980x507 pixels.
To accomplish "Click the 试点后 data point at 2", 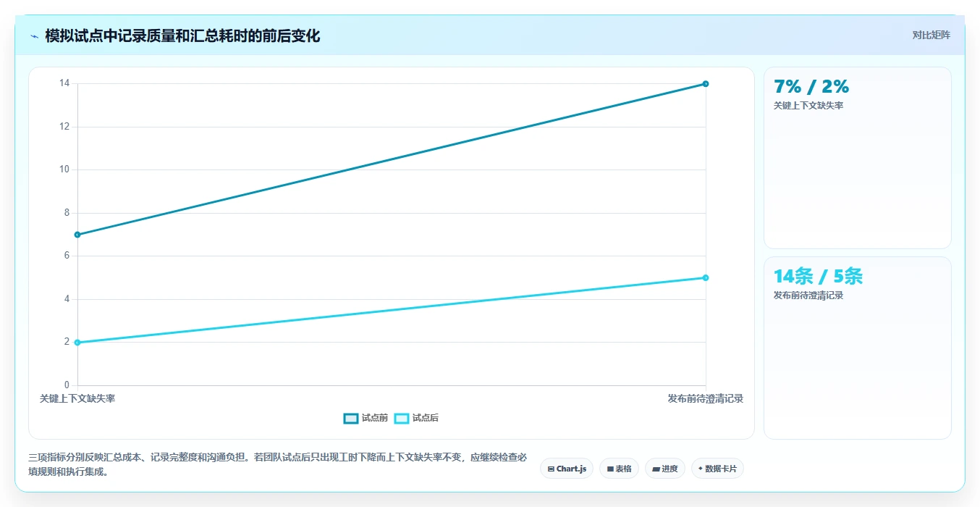I will click(x=77, y=343).
